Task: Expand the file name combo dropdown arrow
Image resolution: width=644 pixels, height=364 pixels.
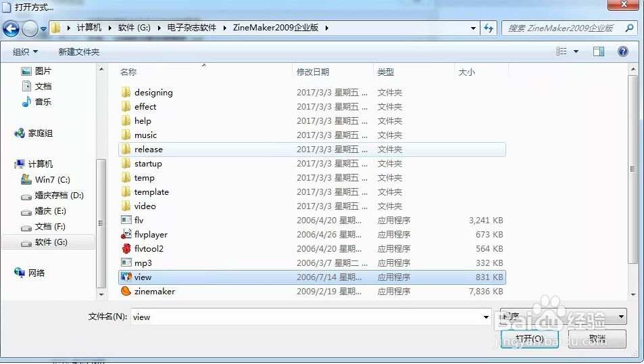Action: pyautogui.click(x=486, y=317)
